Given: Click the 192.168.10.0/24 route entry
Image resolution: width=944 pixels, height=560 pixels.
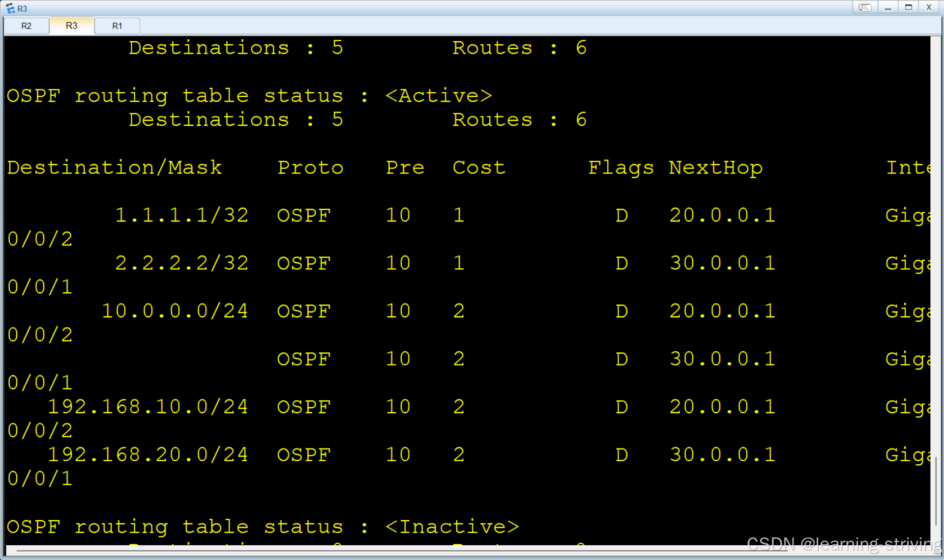Looking at the screenshot, I should coord(147,407).
